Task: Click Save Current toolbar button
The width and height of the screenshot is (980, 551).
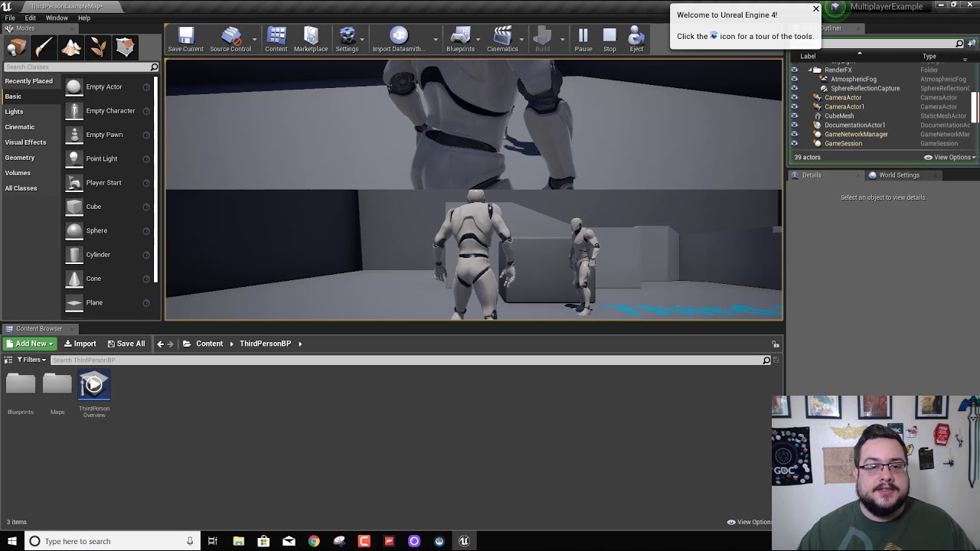Action: pos(186,40)
